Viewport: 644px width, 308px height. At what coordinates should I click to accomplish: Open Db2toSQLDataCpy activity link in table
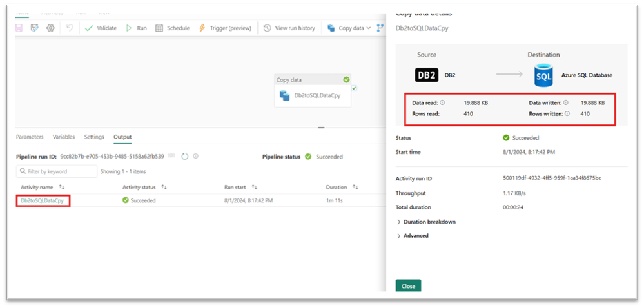(43, 201)
